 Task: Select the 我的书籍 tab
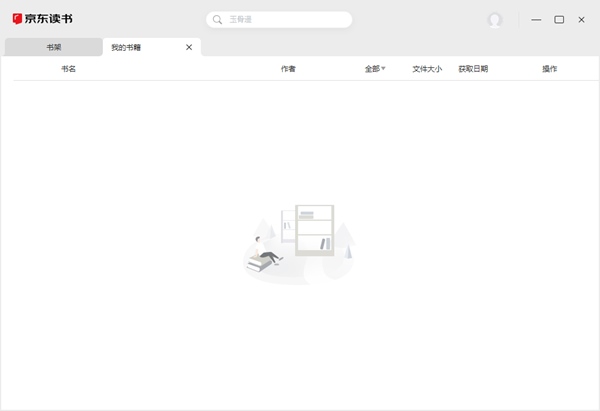tap(152, 47)
